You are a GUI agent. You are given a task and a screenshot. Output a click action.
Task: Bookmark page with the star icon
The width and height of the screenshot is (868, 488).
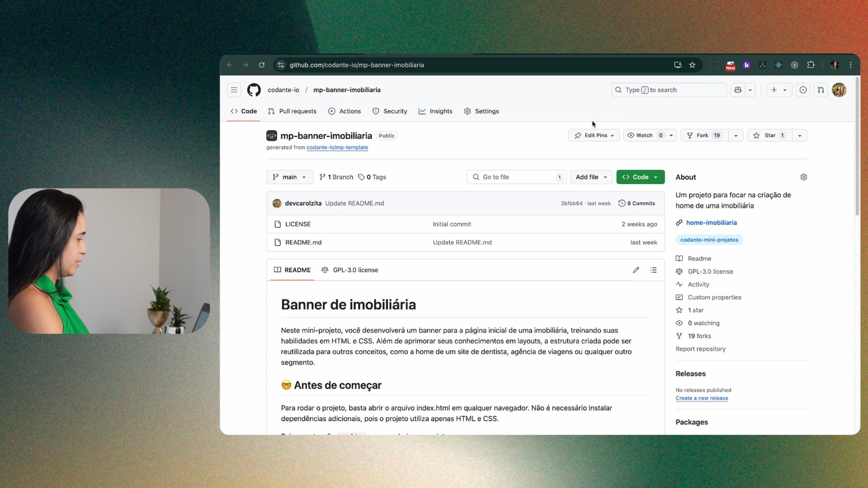point(692,65)
